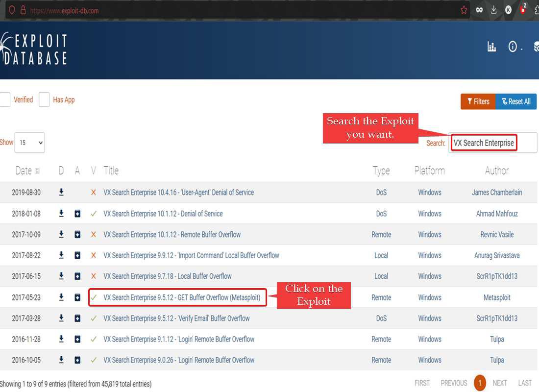Open the statistics chart icon in header
This screenshot has width=539, height=392.
point(491,47)
